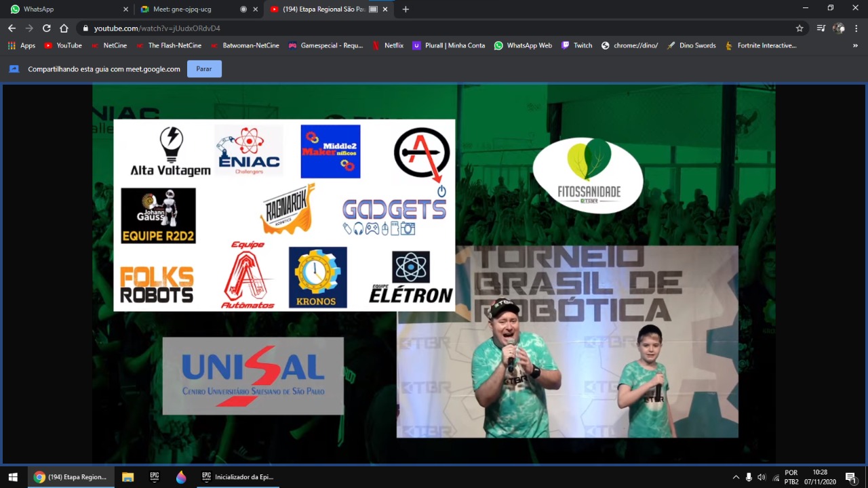
Task: Switch to the WhatsApp browser tab
Action: point(68,9)
